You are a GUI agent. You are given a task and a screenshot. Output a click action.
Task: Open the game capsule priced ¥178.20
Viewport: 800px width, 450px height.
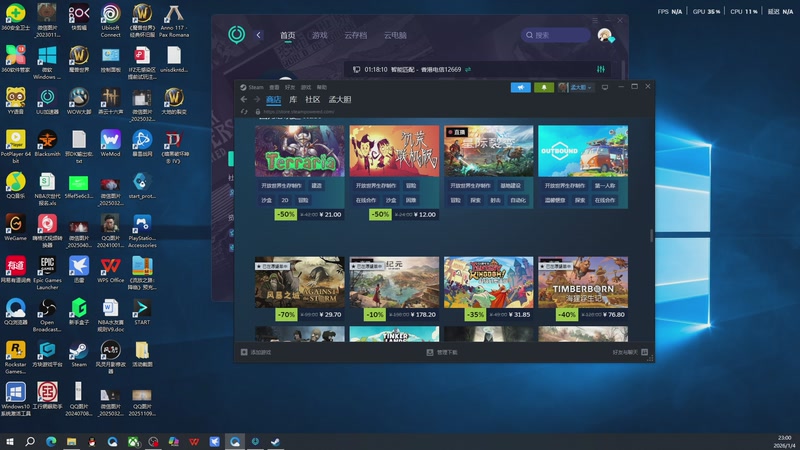coord(394,282)
